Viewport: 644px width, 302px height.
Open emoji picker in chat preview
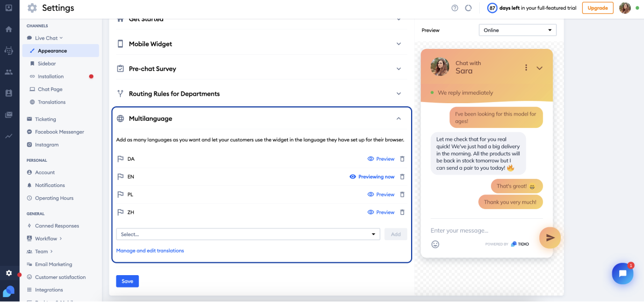pos(435,244)
